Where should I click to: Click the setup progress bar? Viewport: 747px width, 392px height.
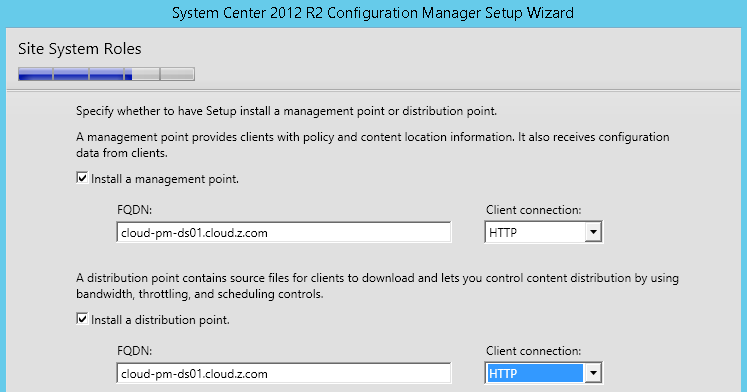click(x=106, y=74)
